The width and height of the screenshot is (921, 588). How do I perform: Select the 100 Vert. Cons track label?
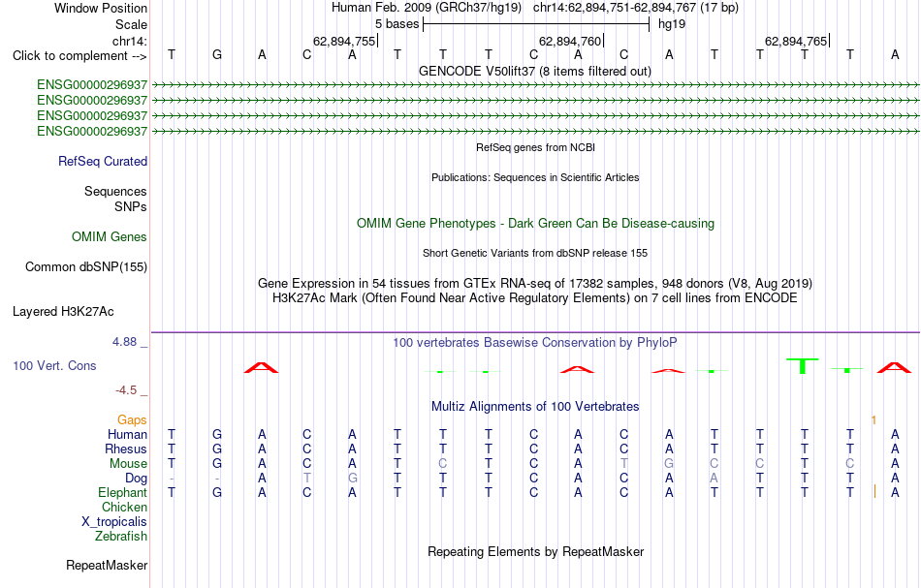click(x=54, y=365)
